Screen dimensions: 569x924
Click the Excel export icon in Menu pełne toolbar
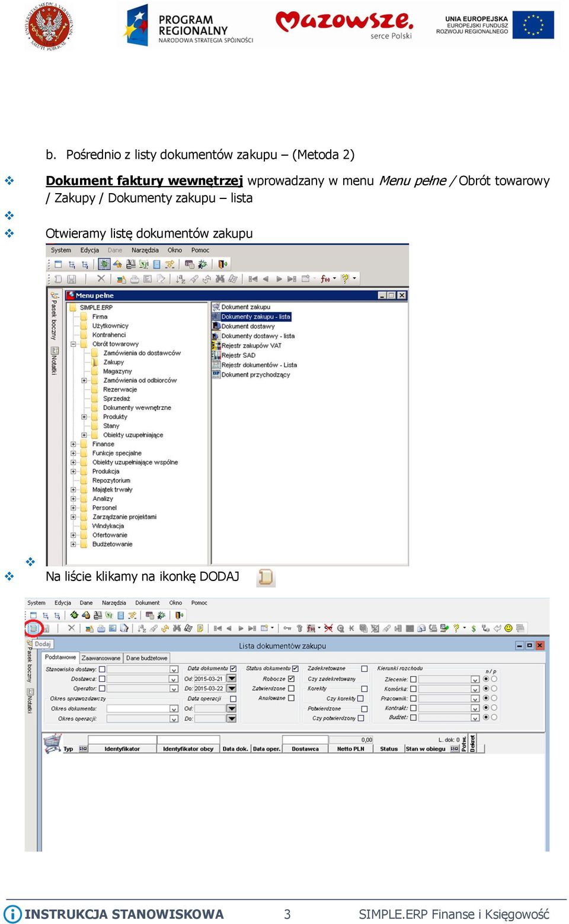point(143,264)
